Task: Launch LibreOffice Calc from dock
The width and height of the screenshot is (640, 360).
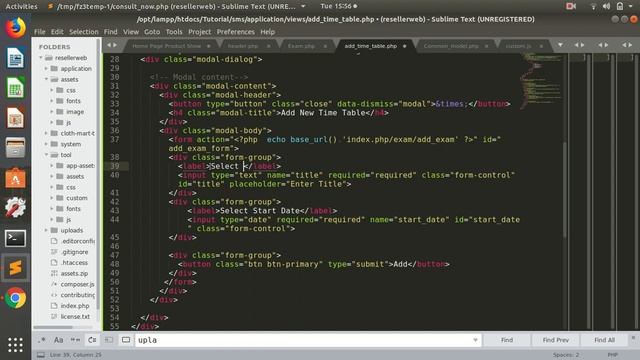Action: 16,88
